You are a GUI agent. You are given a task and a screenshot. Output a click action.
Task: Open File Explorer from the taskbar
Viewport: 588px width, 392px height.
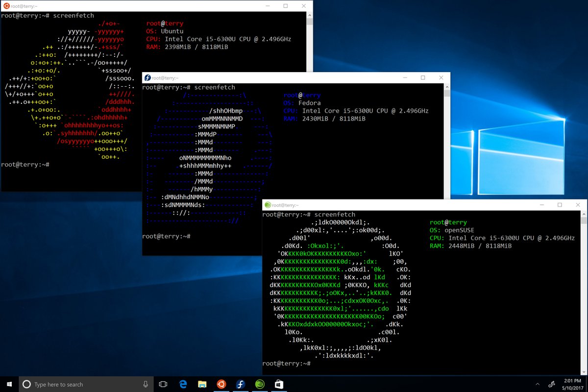tap(202, 384)
